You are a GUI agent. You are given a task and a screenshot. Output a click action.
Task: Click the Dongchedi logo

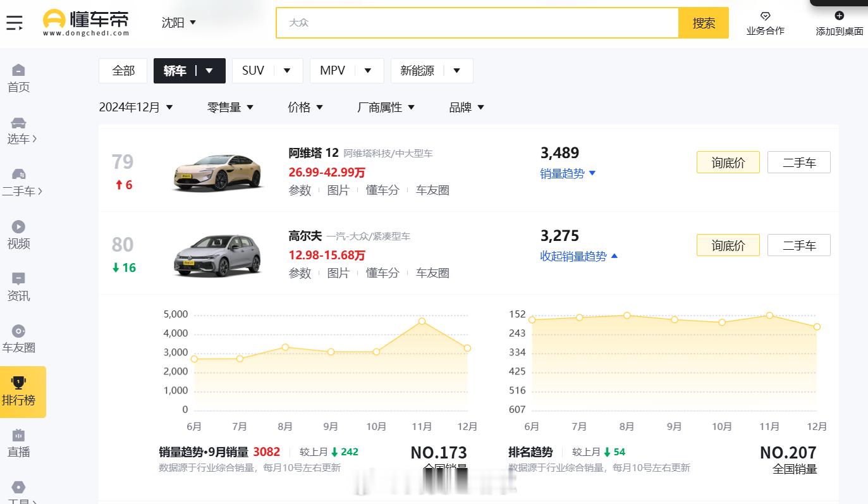tap(86, 23)
